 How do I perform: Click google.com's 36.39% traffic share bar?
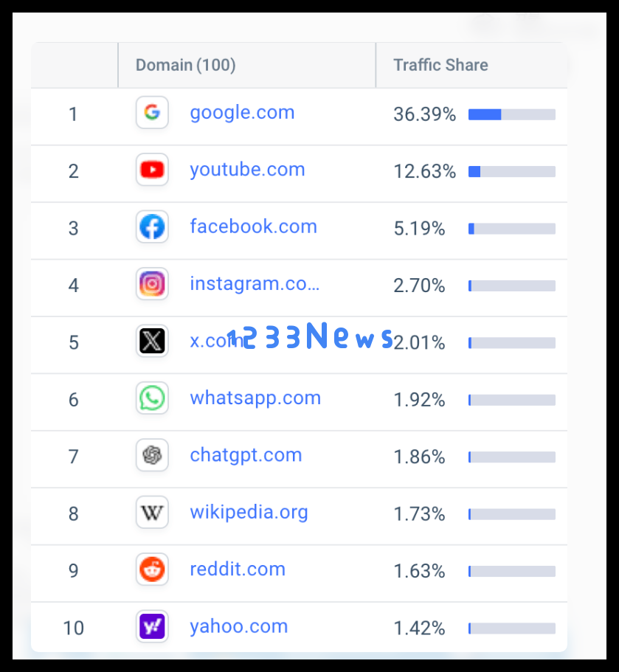tap(512, 114)
